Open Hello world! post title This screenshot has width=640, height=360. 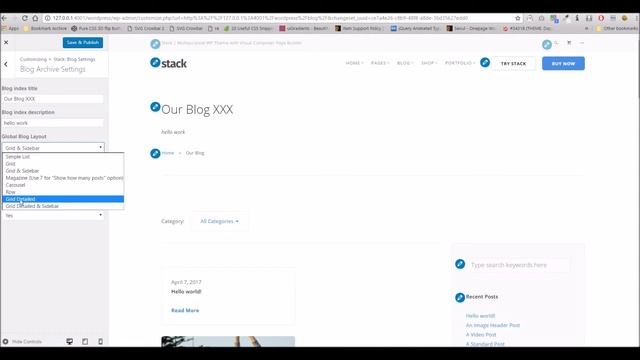pos(186,292)
